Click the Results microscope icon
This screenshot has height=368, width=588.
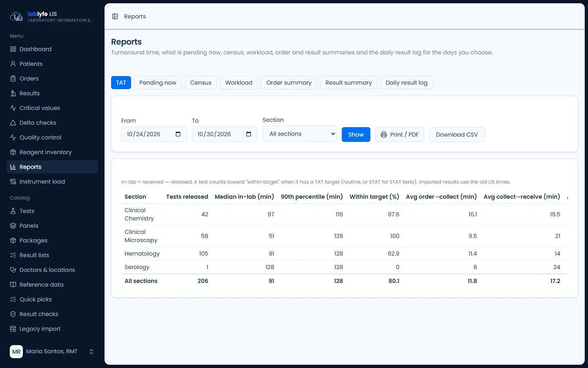(x=13, y=93)
